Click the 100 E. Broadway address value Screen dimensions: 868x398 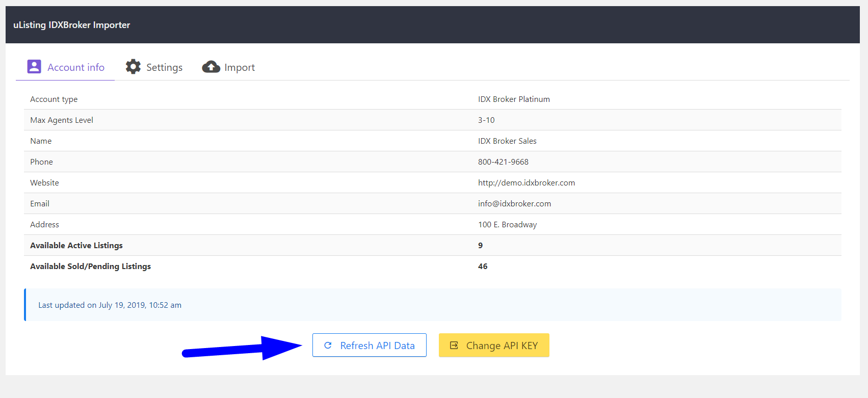(x=507, y=225)
